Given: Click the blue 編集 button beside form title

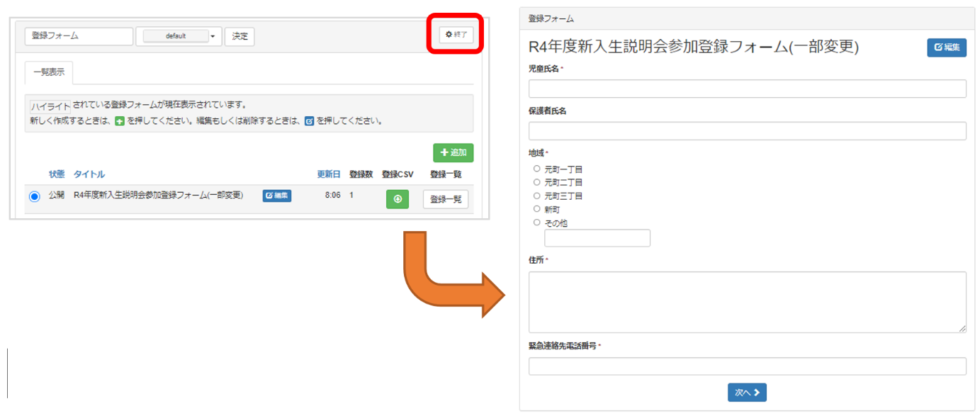Looking at the screenshot, I should pyautogui.click(x=946, y=47).
